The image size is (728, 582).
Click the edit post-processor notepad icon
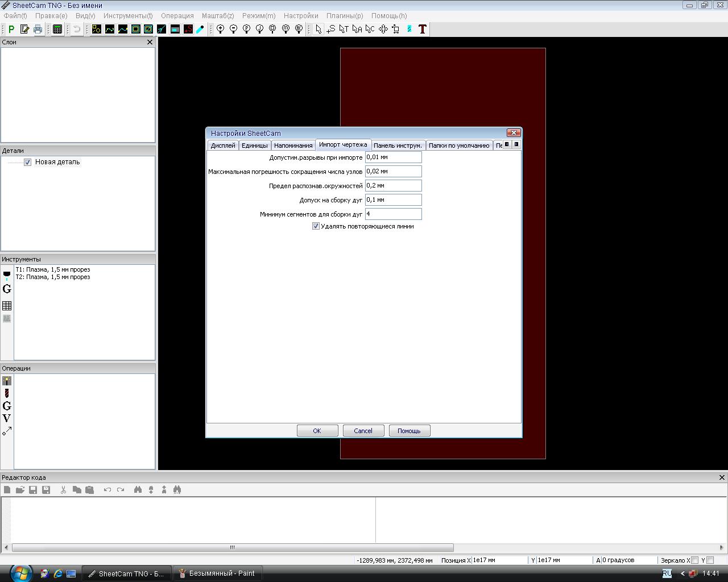pyautogui.click(x=24, y=29)
